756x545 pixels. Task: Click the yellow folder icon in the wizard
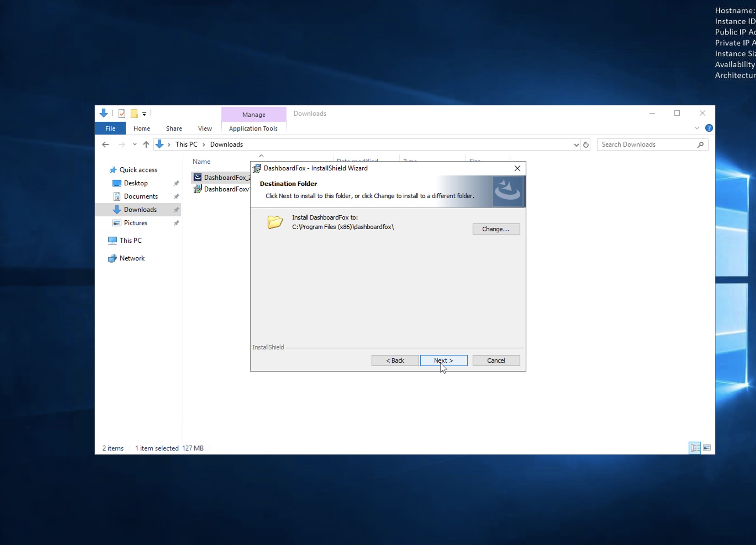point(275,222)
